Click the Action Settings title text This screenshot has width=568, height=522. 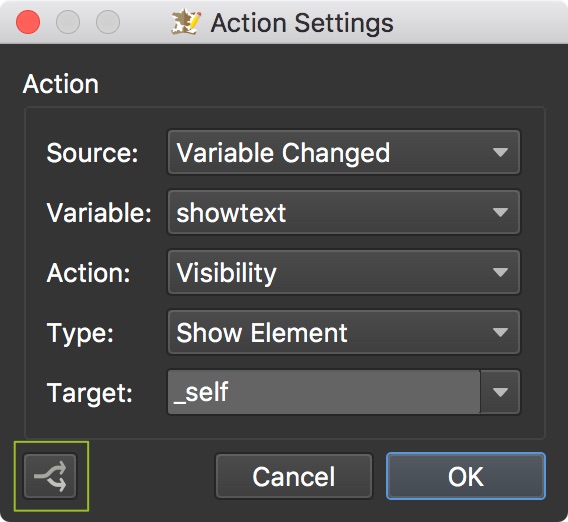(302, 23)
